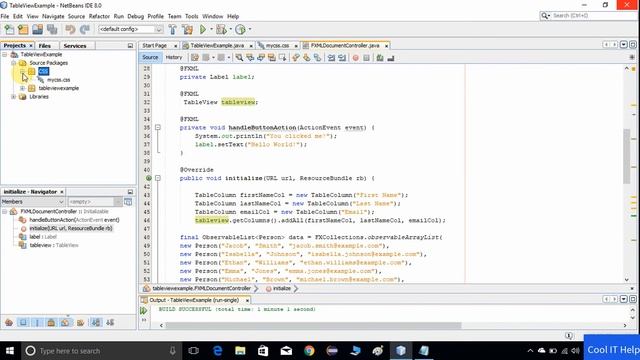Toggle Fully Qualified Names in Navigator footer
The height and width of the screenshot is (360, 640).
(x=80, y=322)
